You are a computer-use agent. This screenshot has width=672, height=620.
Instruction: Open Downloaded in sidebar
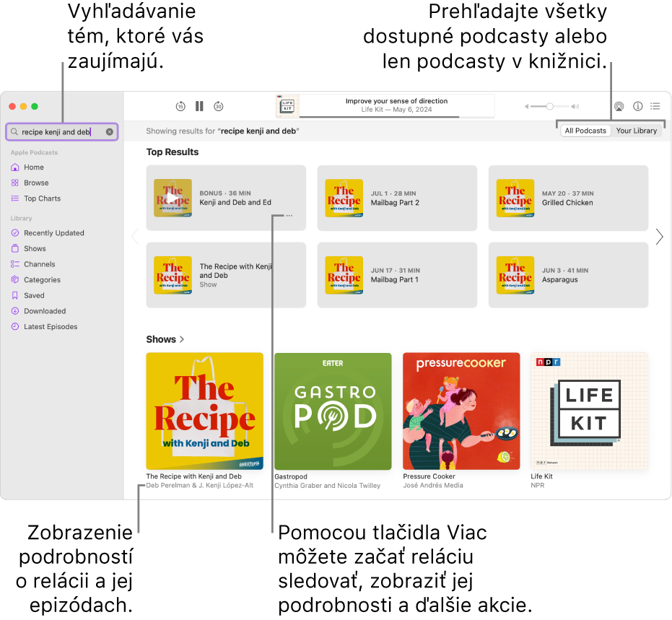45,311
